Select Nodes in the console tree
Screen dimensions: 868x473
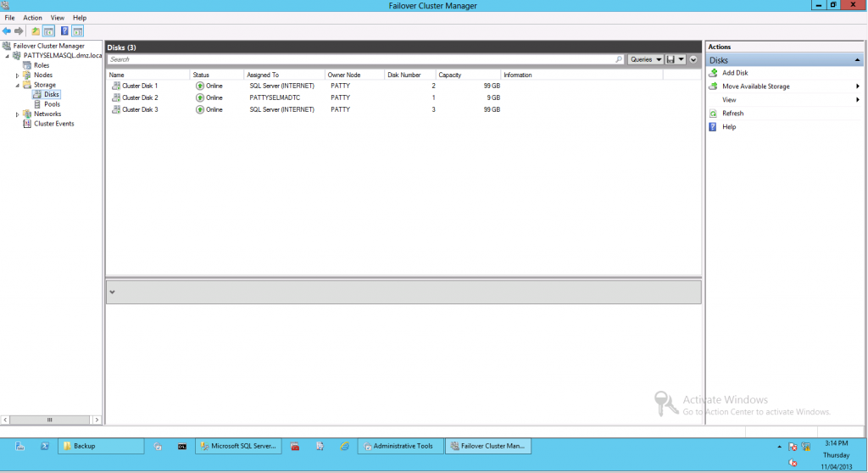pyautogui.click(x=43, y=75)
